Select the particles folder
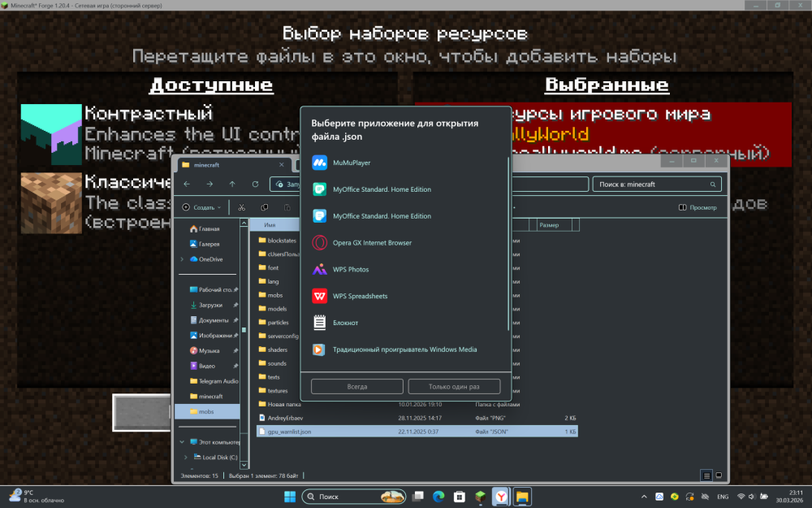Screen dimensions: 812x508 pos(274,323)
